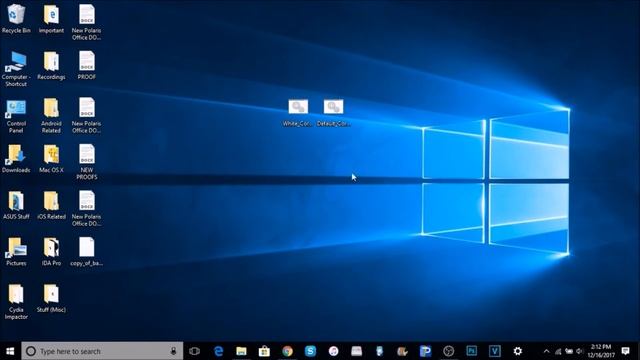Open the 2:12 PM clock calendar
640x360 pixels.
[601, 351]
